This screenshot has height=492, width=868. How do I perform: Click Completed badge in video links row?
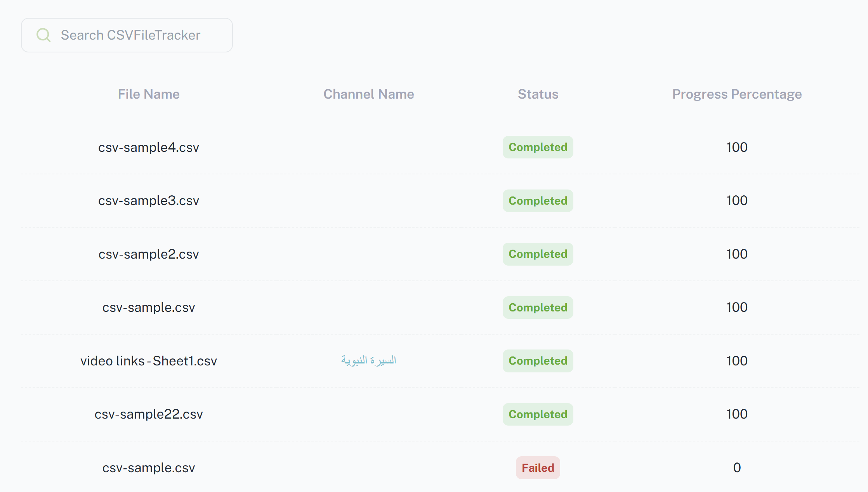[x=538, y=361]
